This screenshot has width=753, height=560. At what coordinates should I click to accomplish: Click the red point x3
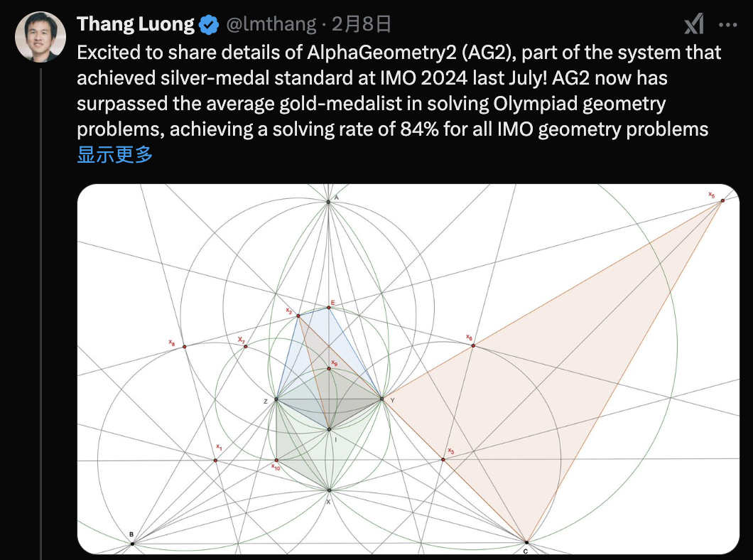(x=443, y=460)
